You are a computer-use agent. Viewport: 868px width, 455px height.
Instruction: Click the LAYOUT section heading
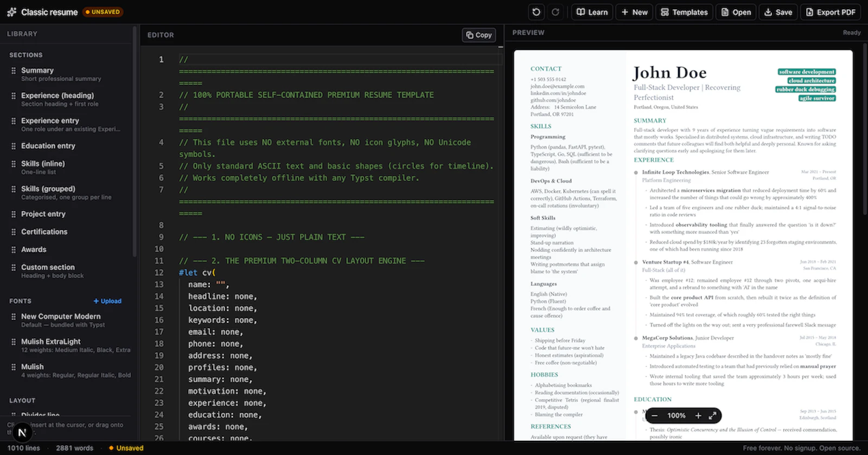[x=22, y=401]
